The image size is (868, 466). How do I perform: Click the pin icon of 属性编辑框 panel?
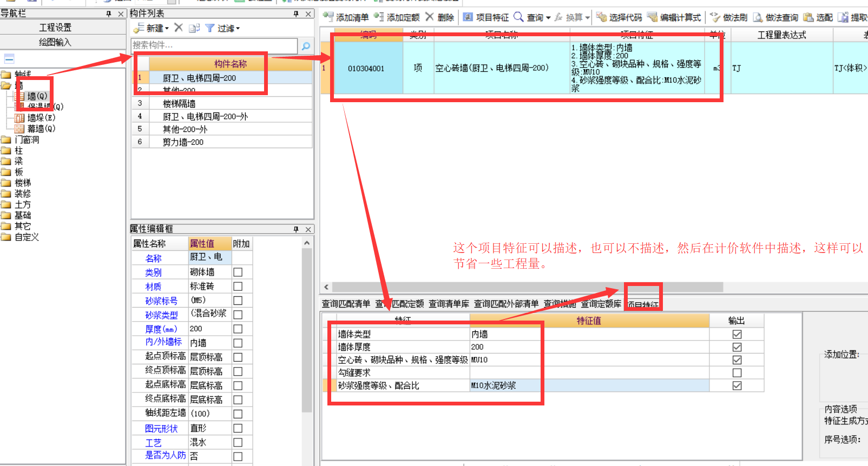(x=296, y=229)
